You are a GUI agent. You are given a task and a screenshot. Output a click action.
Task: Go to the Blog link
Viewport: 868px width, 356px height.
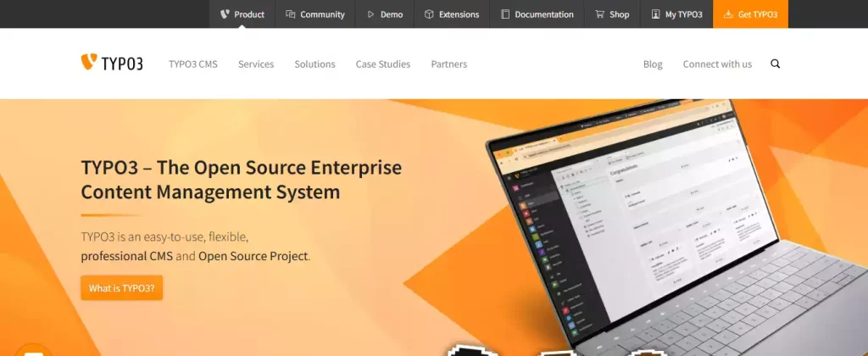[653, 64]
